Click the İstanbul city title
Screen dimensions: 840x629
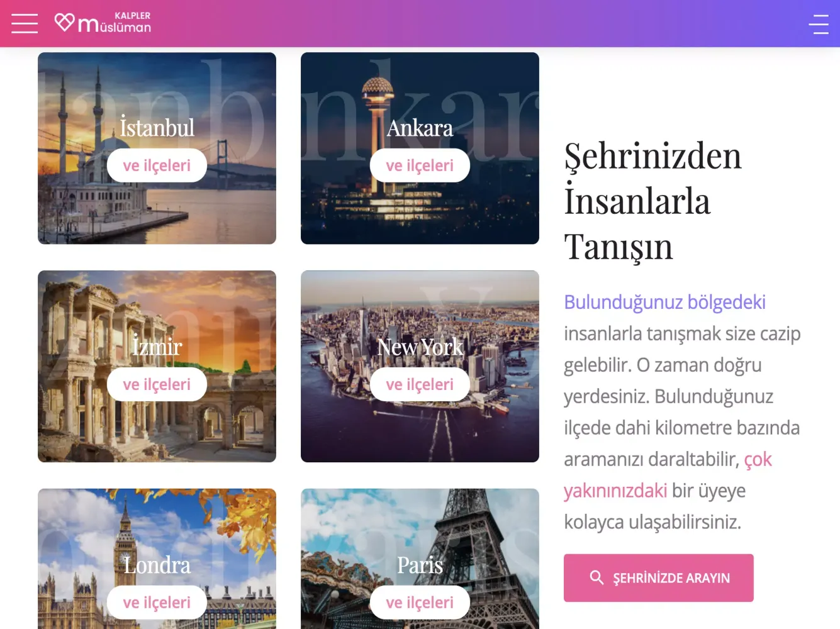pyautogui.click(x=157, y=128)
